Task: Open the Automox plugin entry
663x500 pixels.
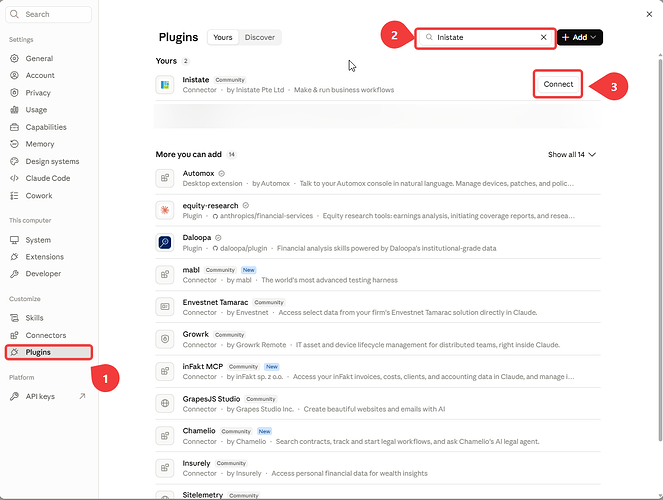Action: pyautogui.click(x=378, y=178)
